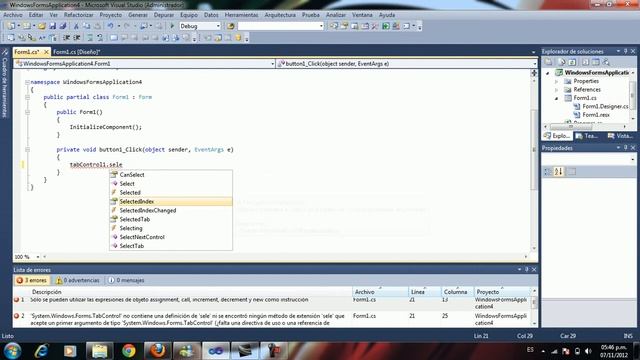Viewport: 640px width, 360px height.
Task: Toggle Show All Files in Solution Explorer
Action: pos(562,62)
